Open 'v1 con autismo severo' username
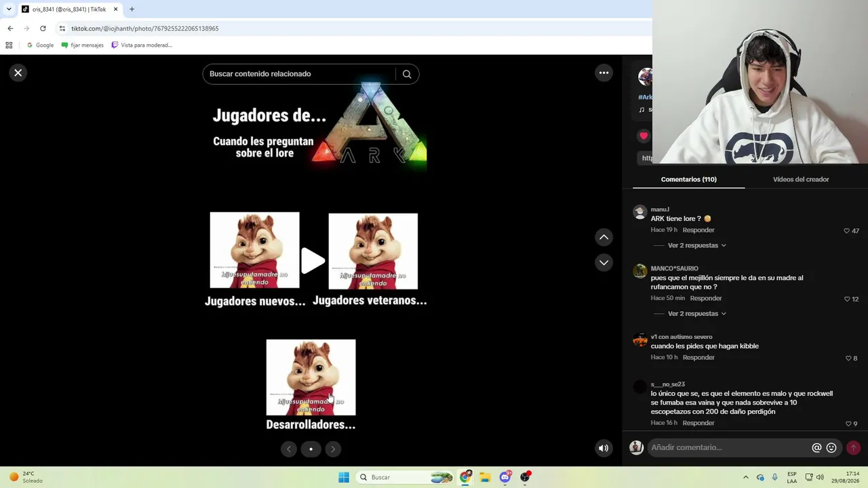 682,337
